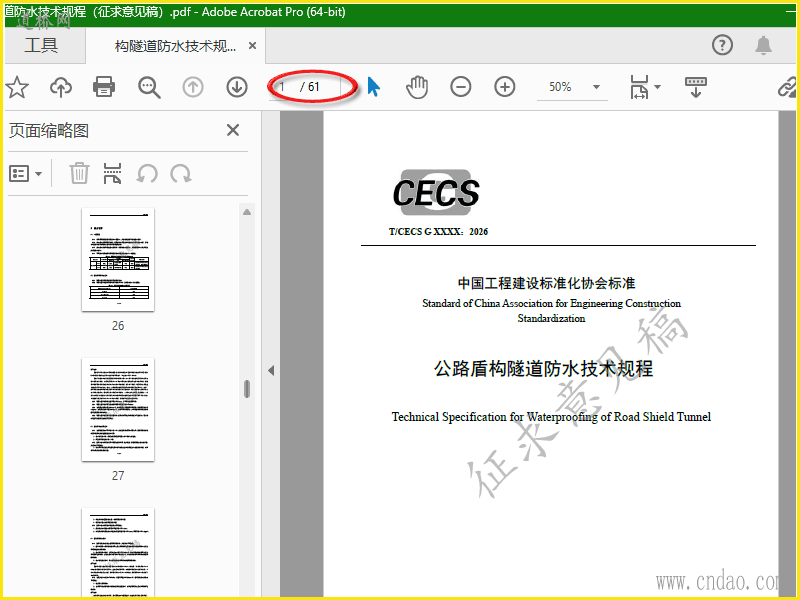Switch to the 工具 tab
Viewport: 800px width, 600px height.
point(41,45)
